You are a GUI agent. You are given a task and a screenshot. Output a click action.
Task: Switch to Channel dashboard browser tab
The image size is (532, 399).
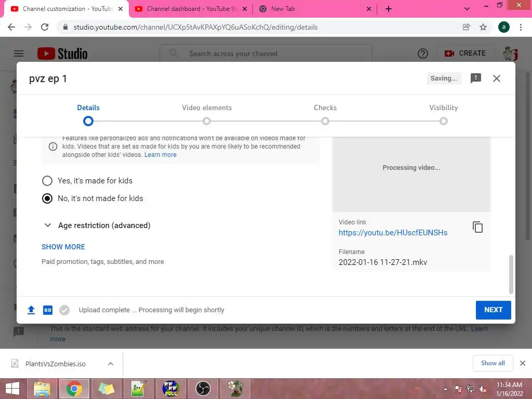(191, 9)
